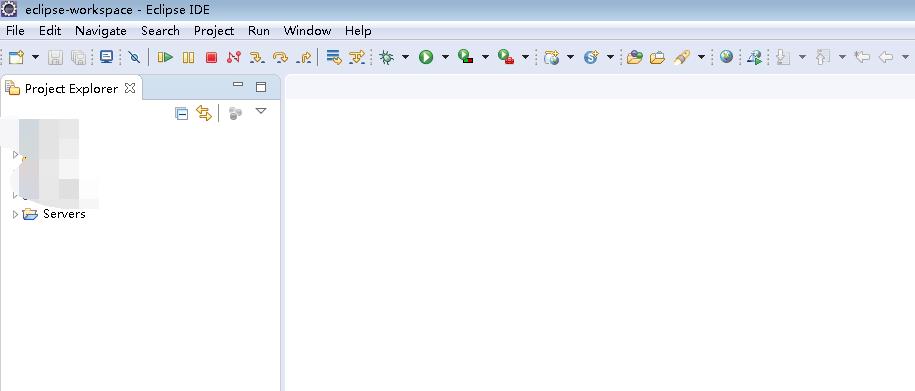Click the Coverage launch icon
The width and height of the screenshot is (915, 391).
click(466, 57)
